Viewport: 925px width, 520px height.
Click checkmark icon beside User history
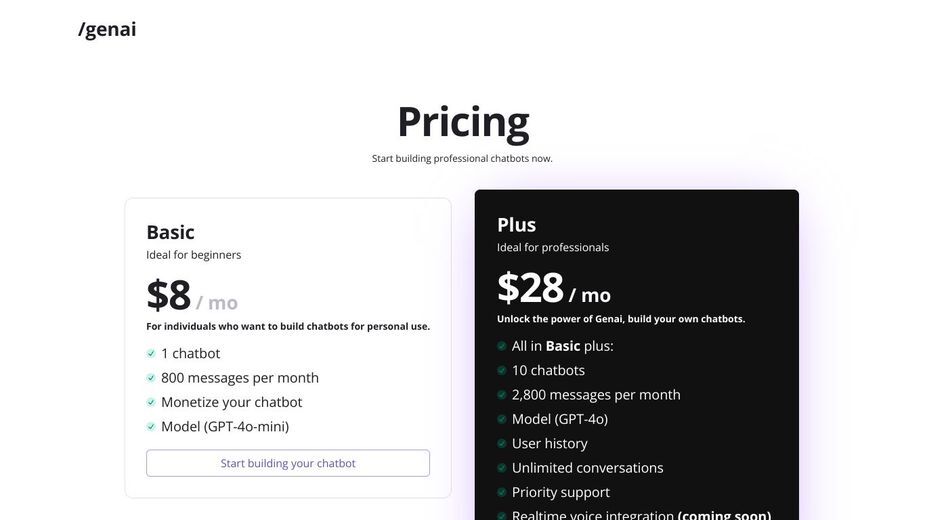coord(501,443)
